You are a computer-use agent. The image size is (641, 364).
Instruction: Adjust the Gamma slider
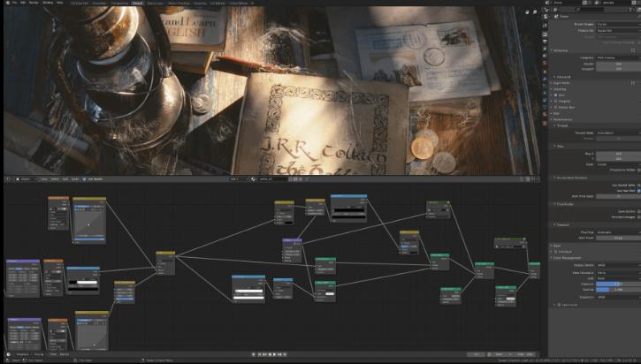tap(618, 290)
